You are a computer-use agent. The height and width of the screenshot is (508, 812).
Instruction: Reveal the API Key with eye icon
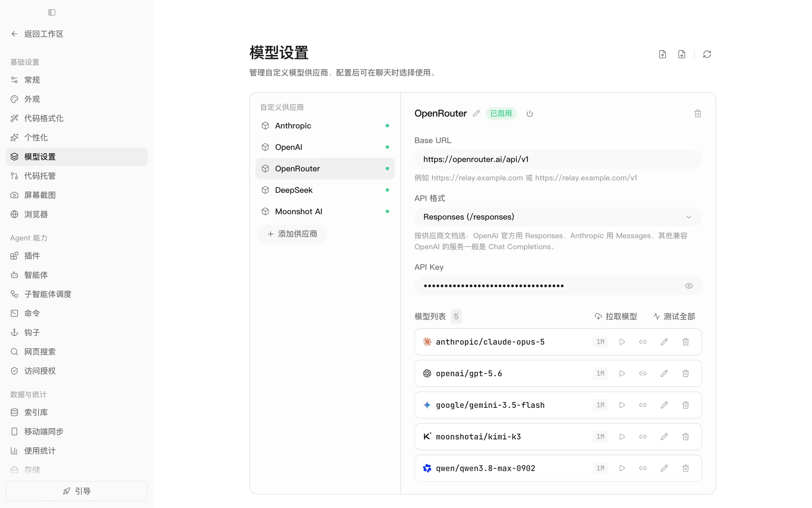(x=689, y=286)
